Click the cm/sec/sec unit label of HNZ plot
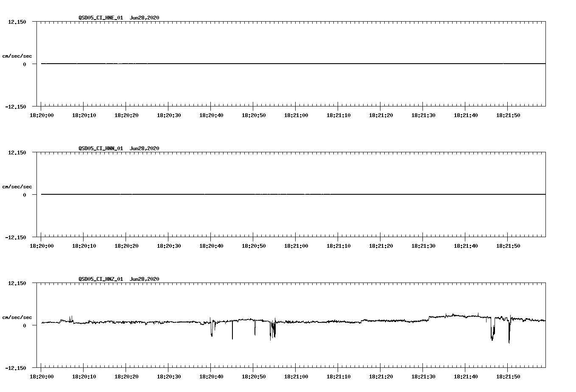 pyautogui.click(x=17, y=318)
